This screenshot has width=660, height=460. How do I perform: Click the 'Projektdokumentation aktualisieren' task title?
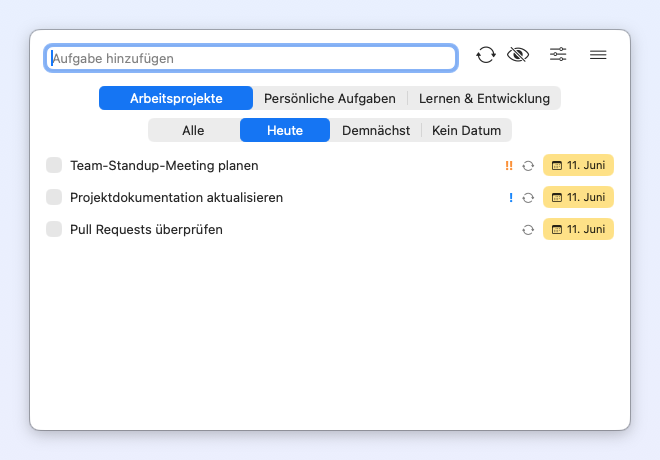[x=176, y=197]
